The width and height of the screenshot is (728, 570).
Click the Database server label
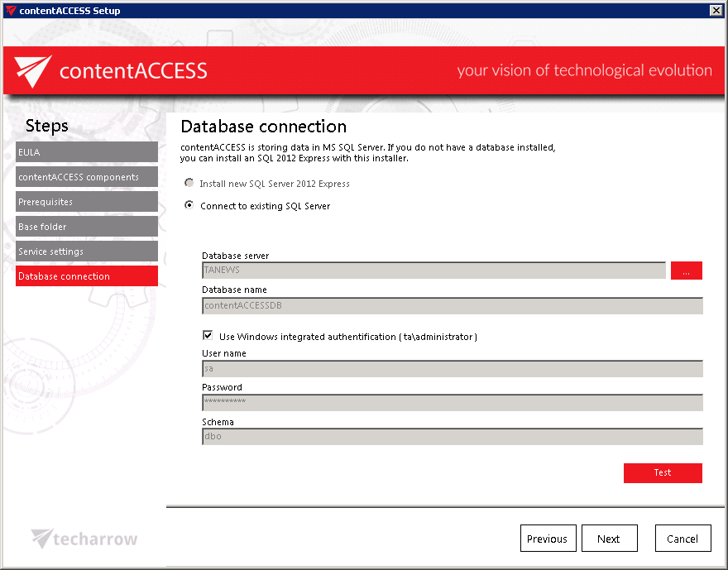236,256
